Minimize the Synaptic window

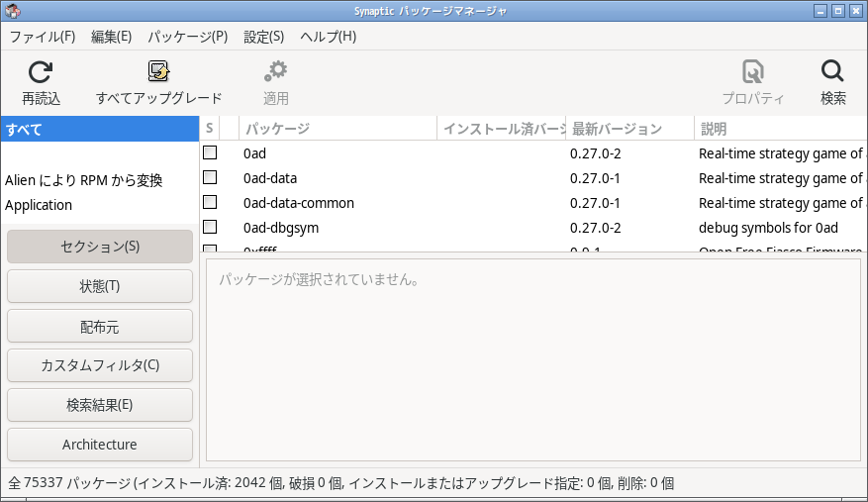pos(820,11)
